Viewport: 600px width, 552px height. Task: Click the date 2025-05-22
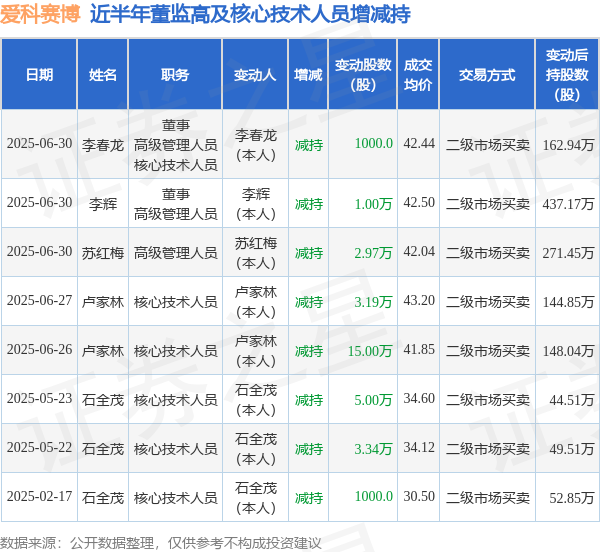click(39, 447)
